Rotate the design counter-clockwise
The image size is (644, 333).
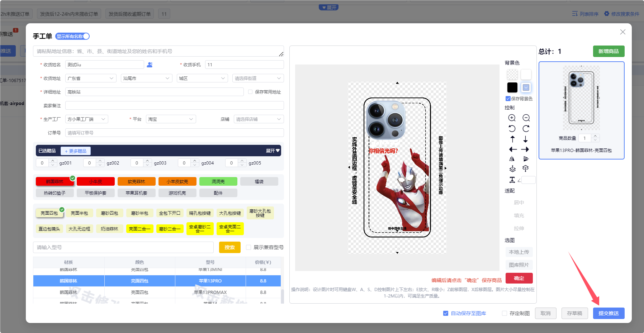tap(512, 129)
